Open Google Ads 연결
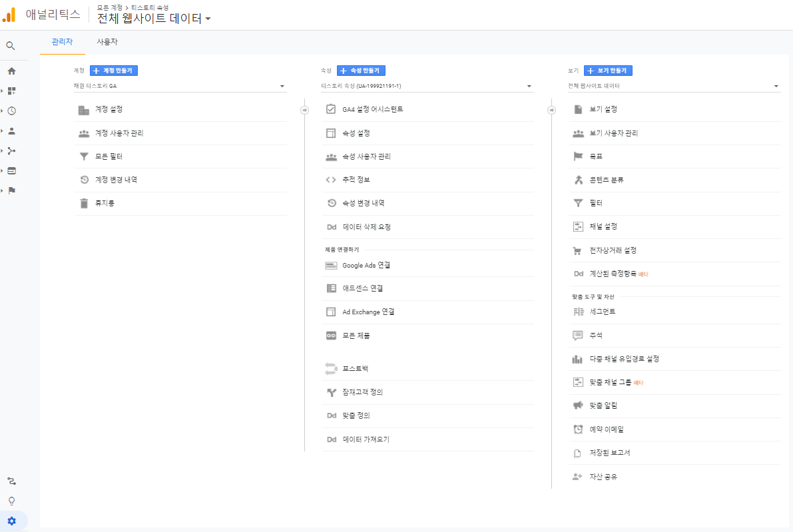Viewport: 793px width, 532px height. 428,266
